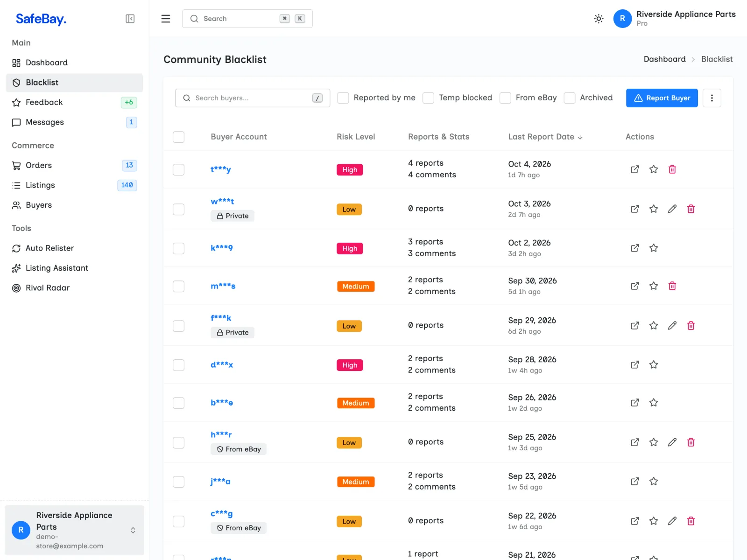Toggle the light/dark theme sun icon
Image resolution: width=747 pixels, height=560 pixels.
tap(599, 19)
